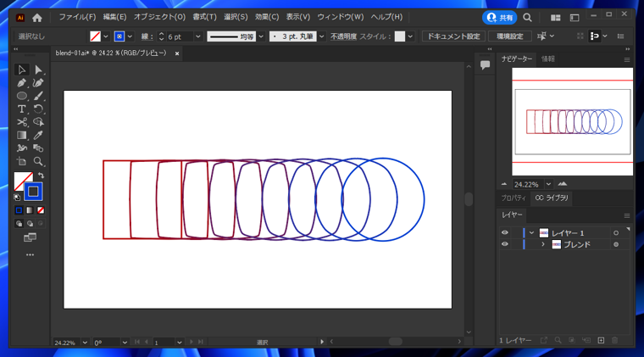Open fill color dropdown in control bar
644x357 pixels.
[106, 36]
